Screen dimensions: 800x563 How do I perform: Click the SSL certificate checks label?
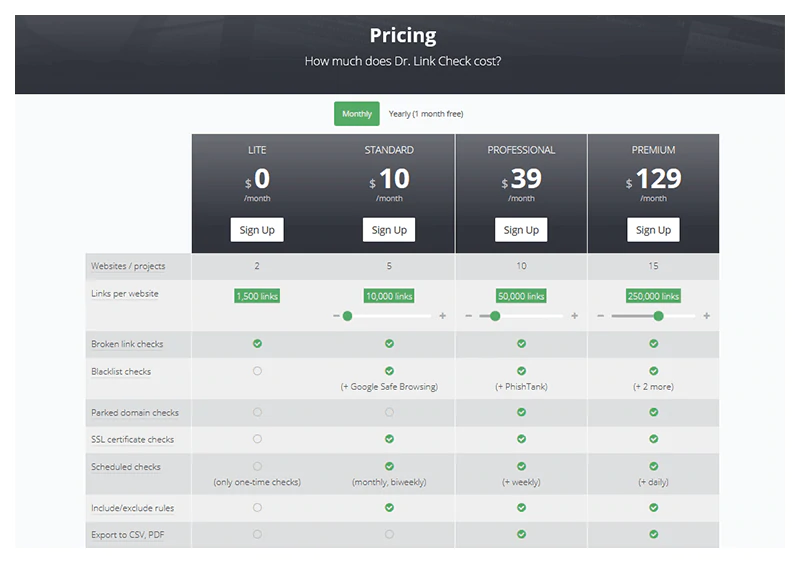click(x=132, y=439)
